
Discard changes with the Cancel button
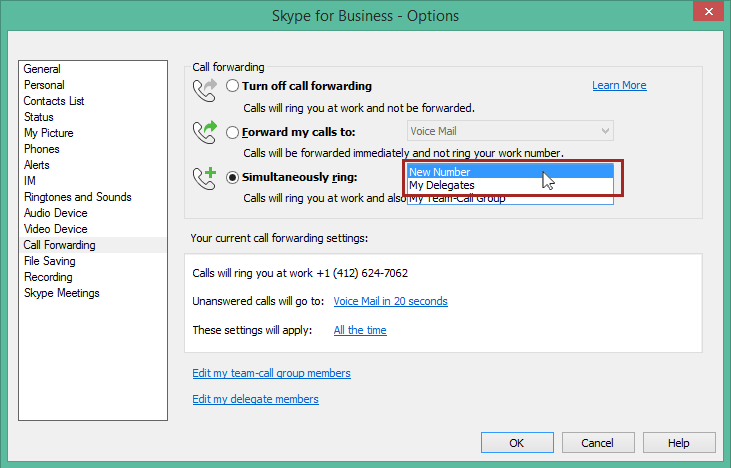[598, 442]
